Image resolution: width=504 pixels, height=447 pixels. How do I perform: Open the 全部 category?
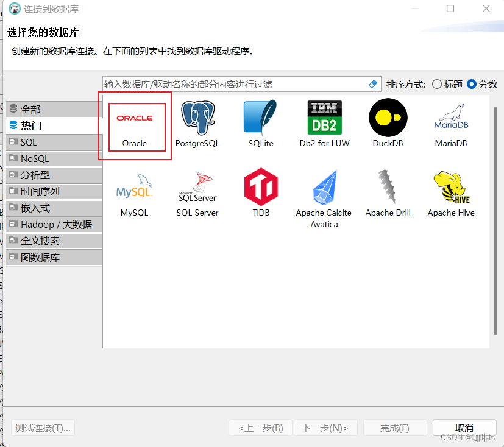54,109
